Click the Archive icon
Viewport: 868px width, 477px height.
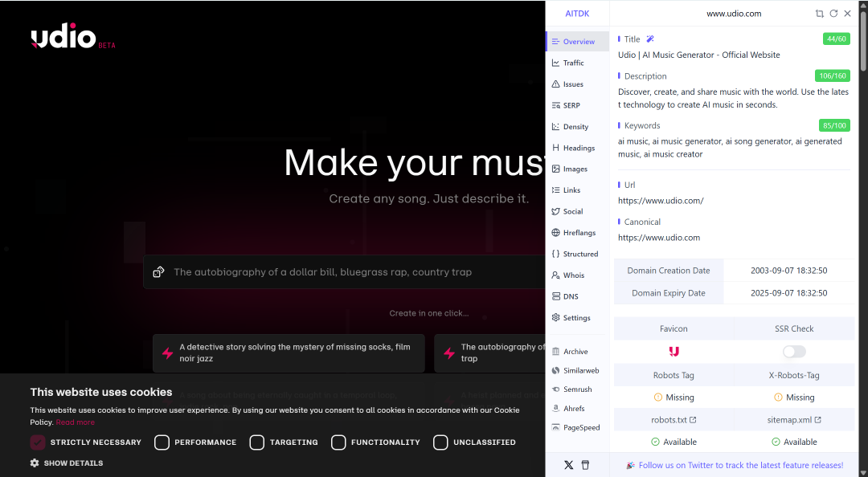[556, 352]
